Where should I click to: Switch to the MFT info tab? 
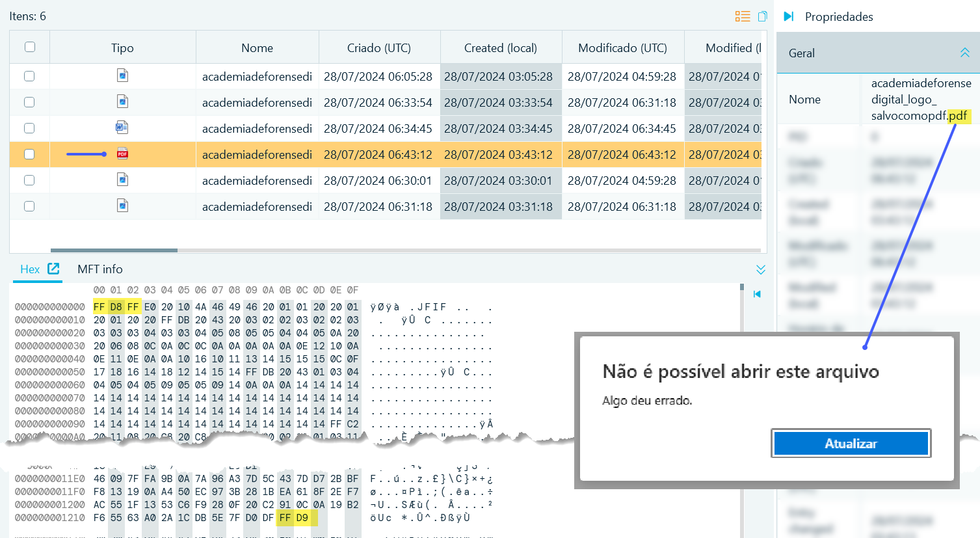click(x=100, y=269)
